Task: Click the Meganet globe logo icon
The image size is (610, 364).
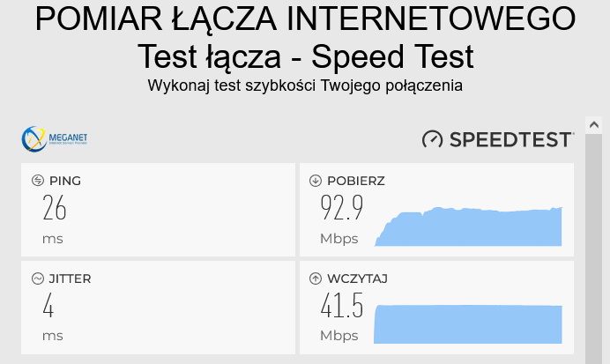Action: 33,139
